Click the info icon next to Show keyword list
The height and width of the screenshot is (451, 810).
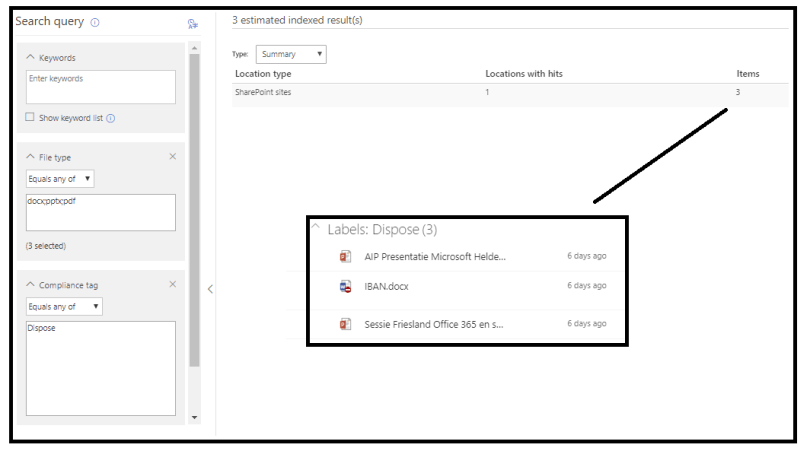[111, 118]
